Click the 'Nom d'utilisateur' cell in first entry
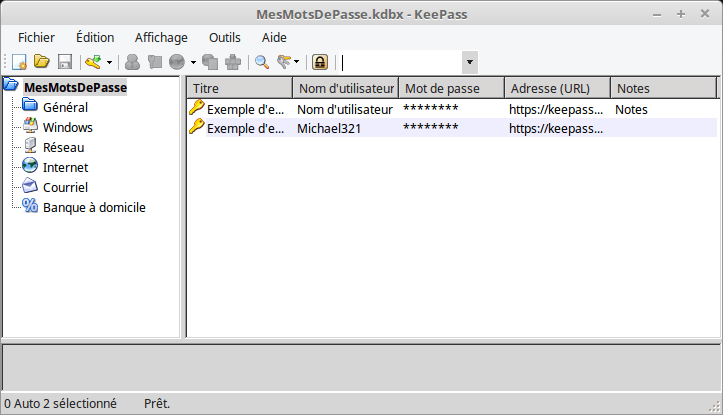723x415 pixels. coord(345,109)
